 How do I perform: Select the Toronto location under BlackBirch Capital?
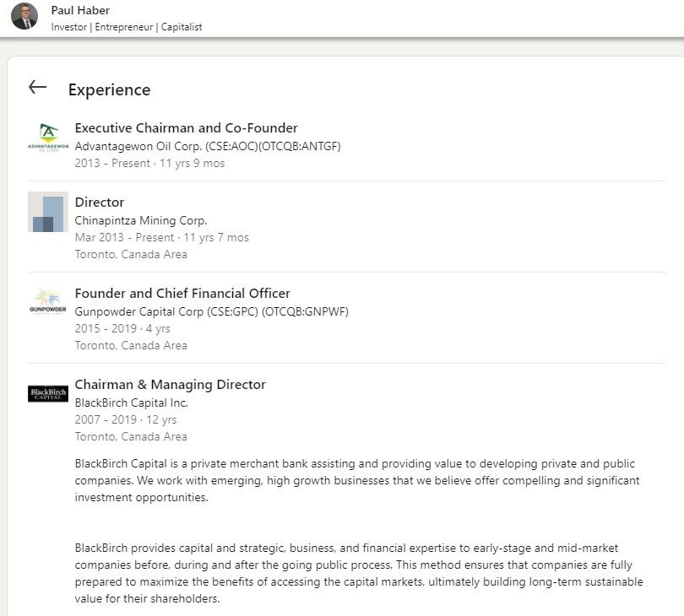point(131,436)
